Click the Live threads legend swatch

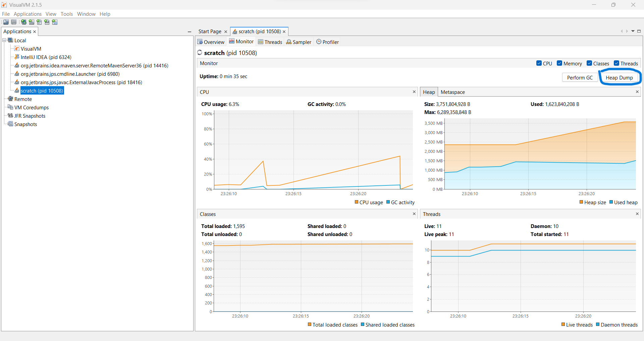point(563,324)
